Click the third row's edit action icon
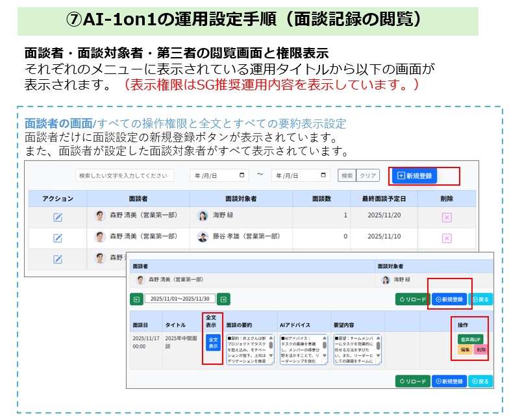 (x=57, y=259)
